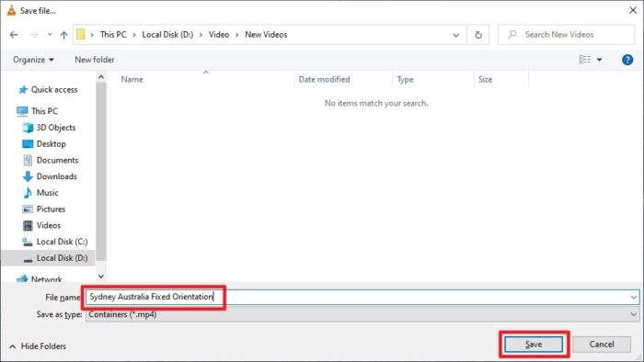
Task: Select Network in sidebar
Action: click(x=40, y=279)
